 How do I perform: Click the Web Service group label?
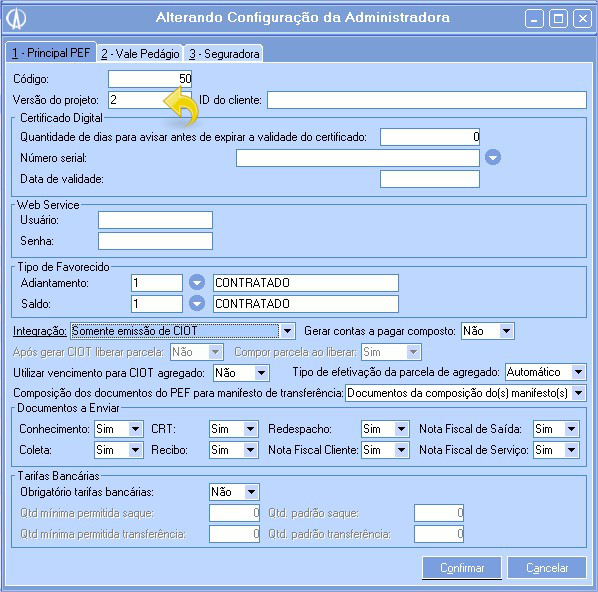coord(48,204)
